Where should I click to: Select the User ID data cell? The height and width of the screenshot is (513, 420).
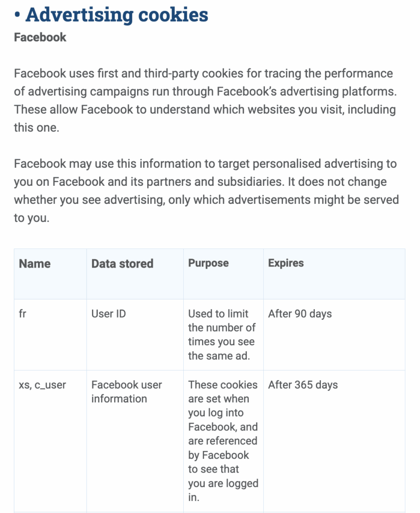[109, 314]
